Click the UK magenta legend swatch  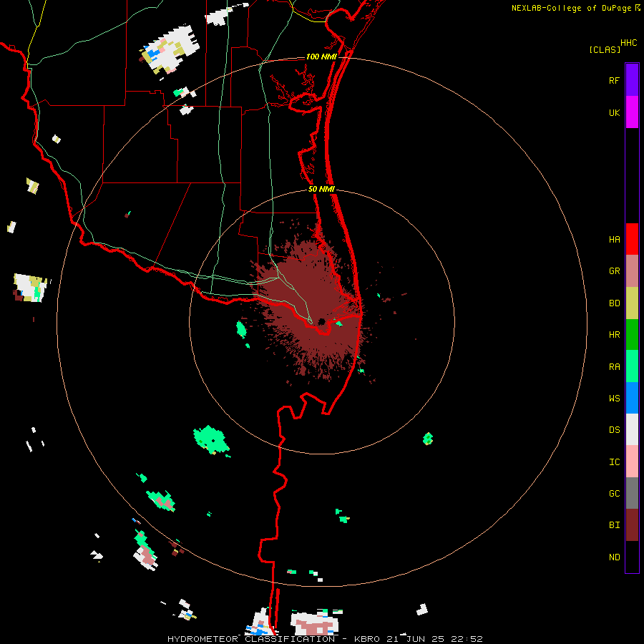[632, 112]
